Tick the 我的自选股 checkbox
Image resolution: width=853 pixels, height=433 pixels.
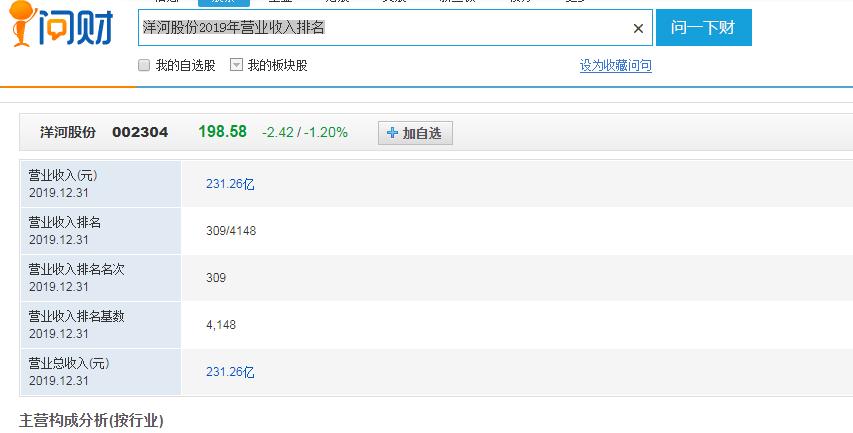(x=144, y=65)
